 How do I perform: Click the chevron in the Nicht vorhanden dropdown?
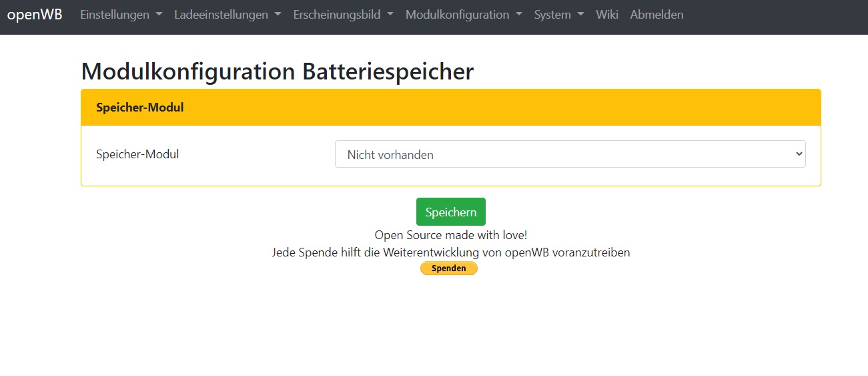point(799,154)
